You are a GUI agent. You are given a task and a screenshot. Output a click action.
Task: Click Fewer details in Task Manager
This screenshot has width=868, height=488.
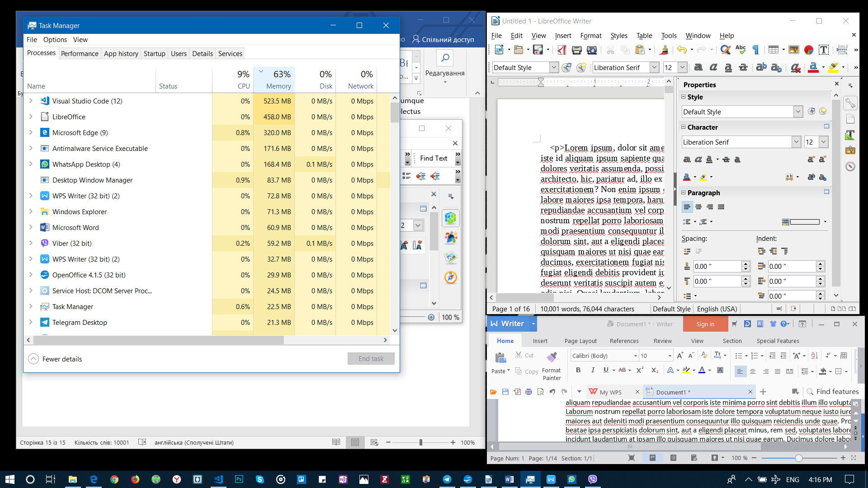[x=55, y=359]
